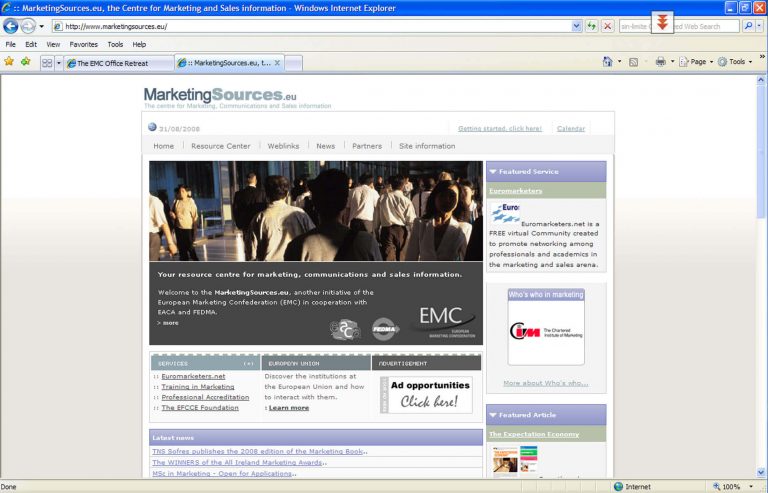The height and width of the screenshot is (493, 768).
Task: Click the European Union Learn more link
Action: (289, 407)
